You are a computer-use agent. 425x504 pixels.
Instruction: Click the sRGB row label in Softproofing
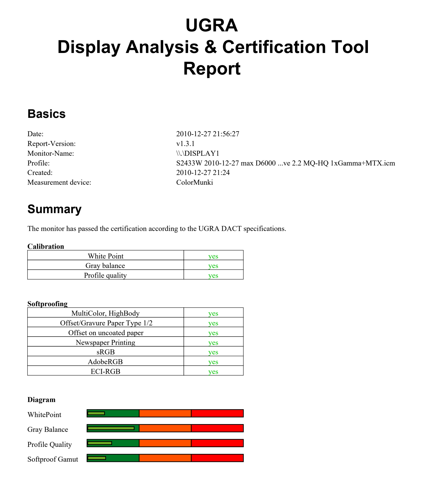(106, 352)
